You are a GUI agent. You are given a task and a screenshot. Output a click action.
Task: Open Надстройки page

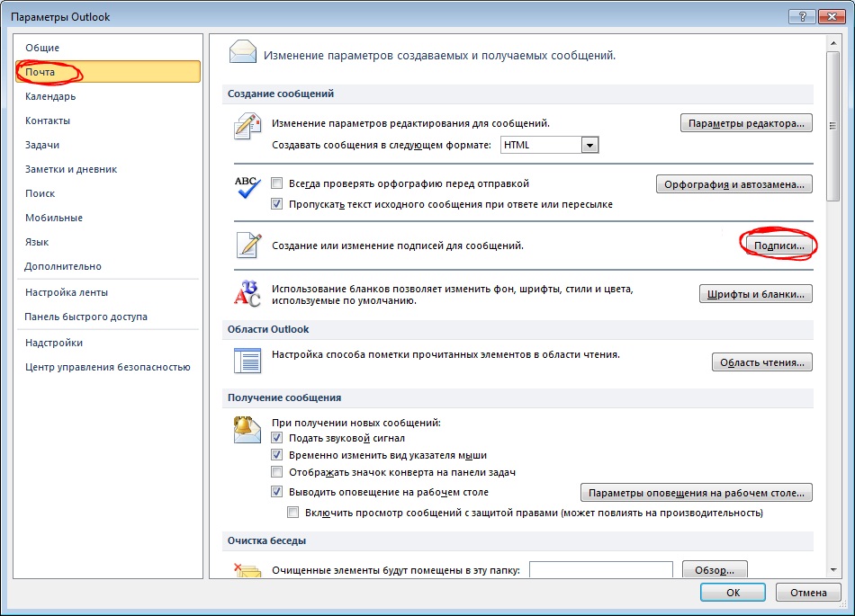point(107,343)
